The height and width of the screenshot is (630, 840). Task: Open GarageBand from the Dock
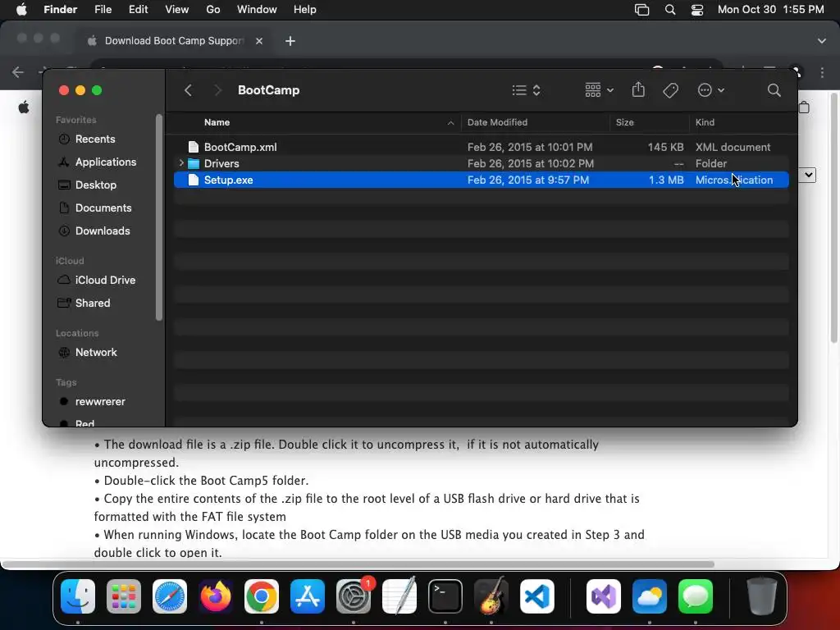491,596
